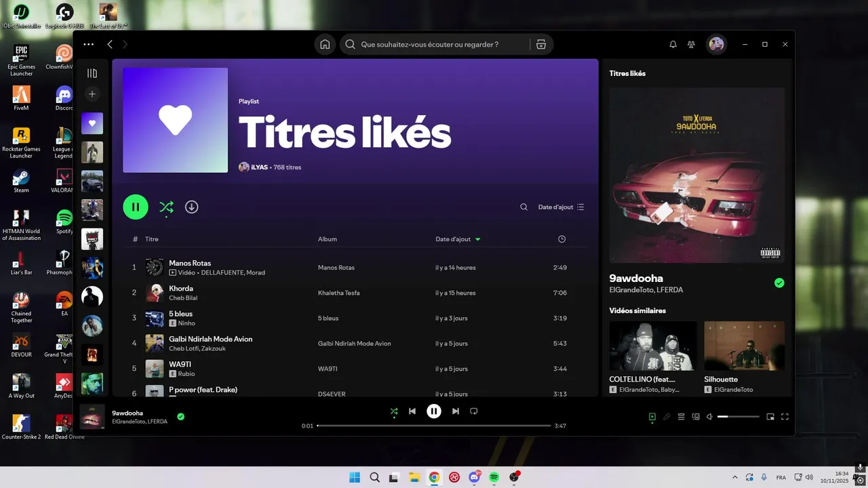Toggle shuffle in player controls

click(394, 411)
